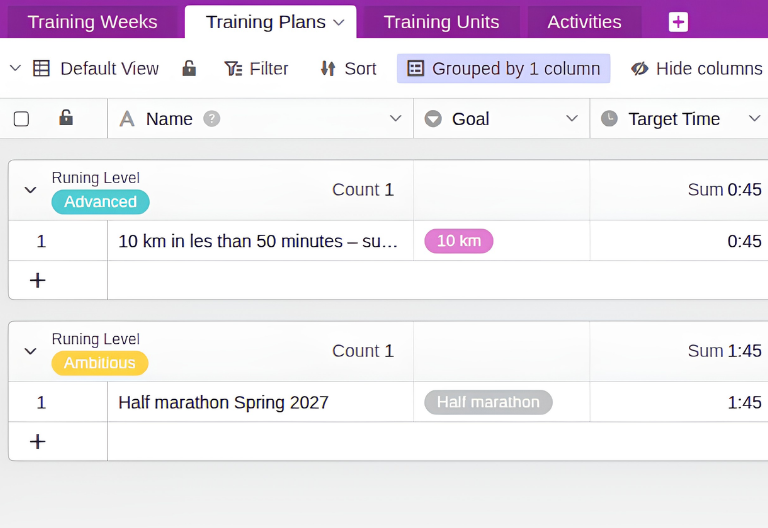Screen dimensions: 768x528
Task: Click the Advanced level tag
Action: coord(100,202)
